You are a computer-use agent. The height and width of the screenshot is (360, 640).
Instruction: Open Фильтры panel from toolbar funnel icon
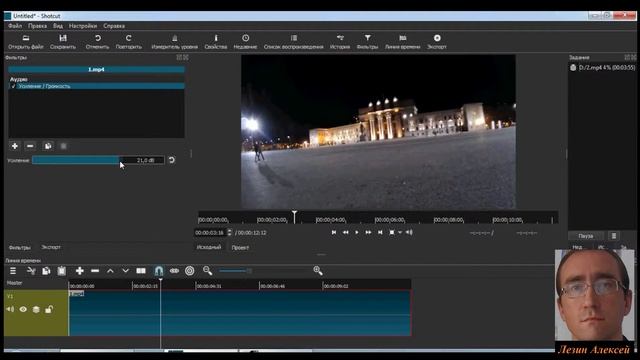coord(367,42)
